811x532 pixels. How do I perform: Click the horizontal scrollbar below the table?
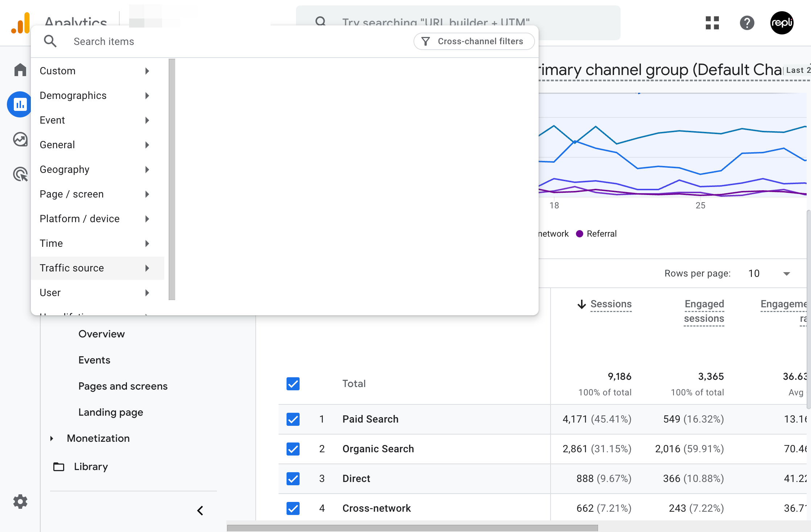click(x=412, y=528)
